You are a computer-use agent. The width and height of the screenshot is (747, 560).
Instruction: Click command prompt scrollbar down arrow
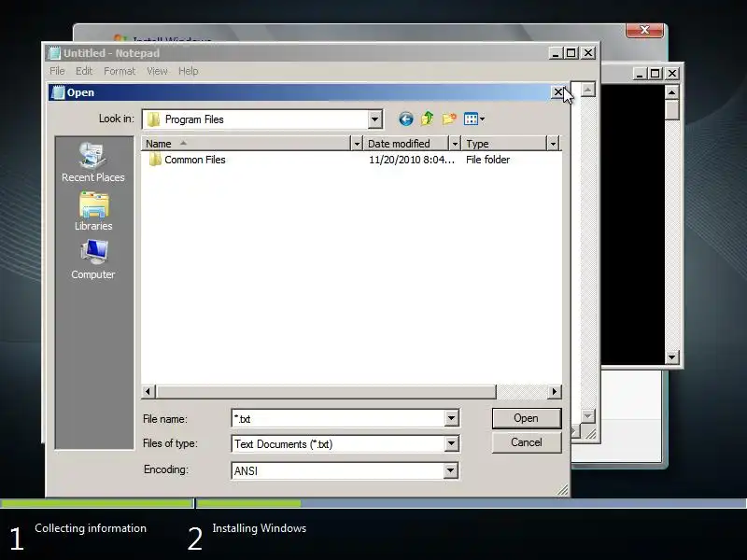[671, 357]
